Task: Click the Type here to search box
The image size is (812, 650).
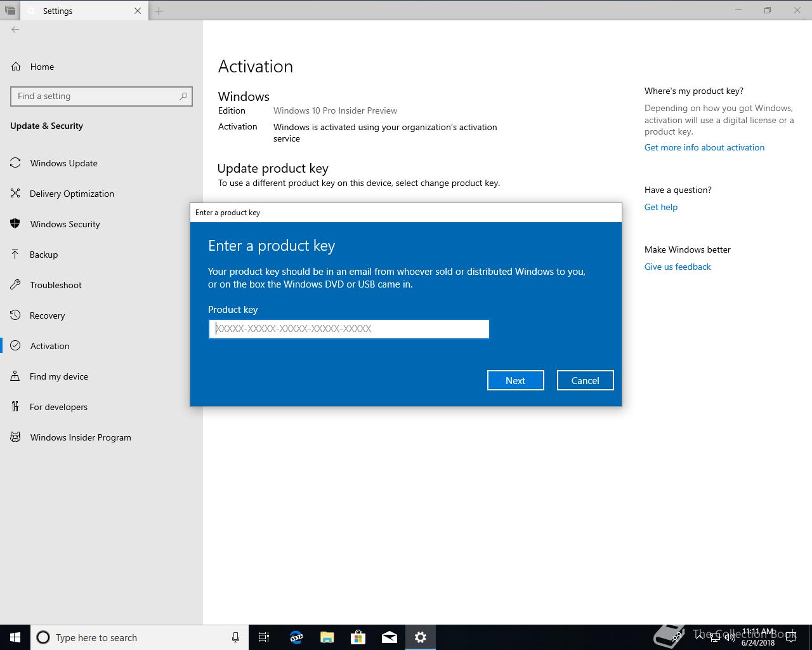Action: (140, 637)
